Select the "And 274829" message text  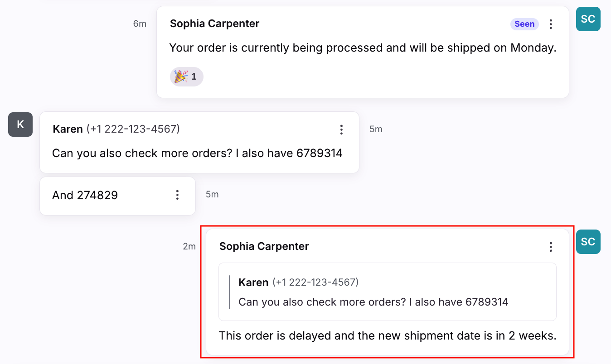tap(85, 195)
